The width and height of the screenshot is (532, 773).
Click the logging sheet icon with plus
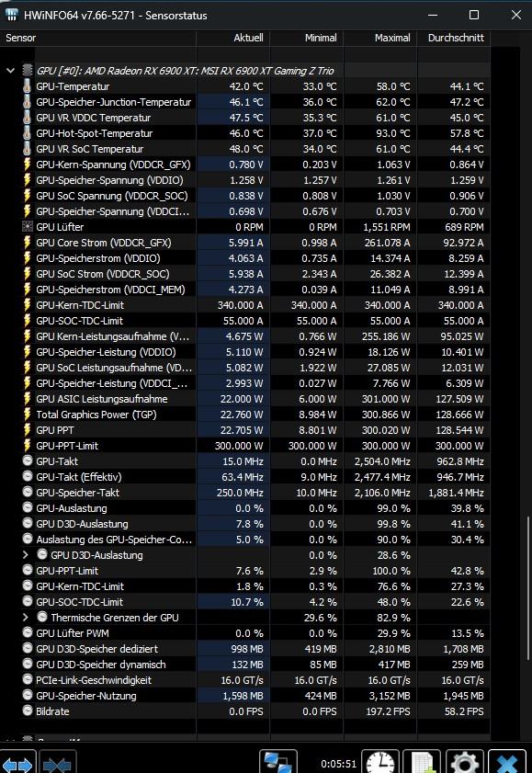click(422, 762)
